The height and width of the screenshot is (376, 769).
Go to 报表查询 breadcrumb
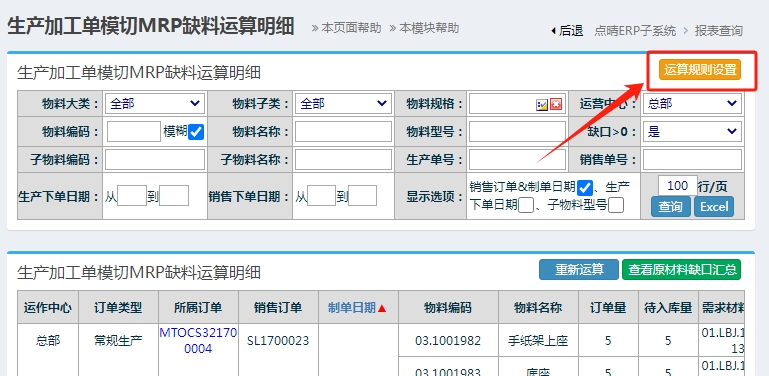tap(718, 31)
